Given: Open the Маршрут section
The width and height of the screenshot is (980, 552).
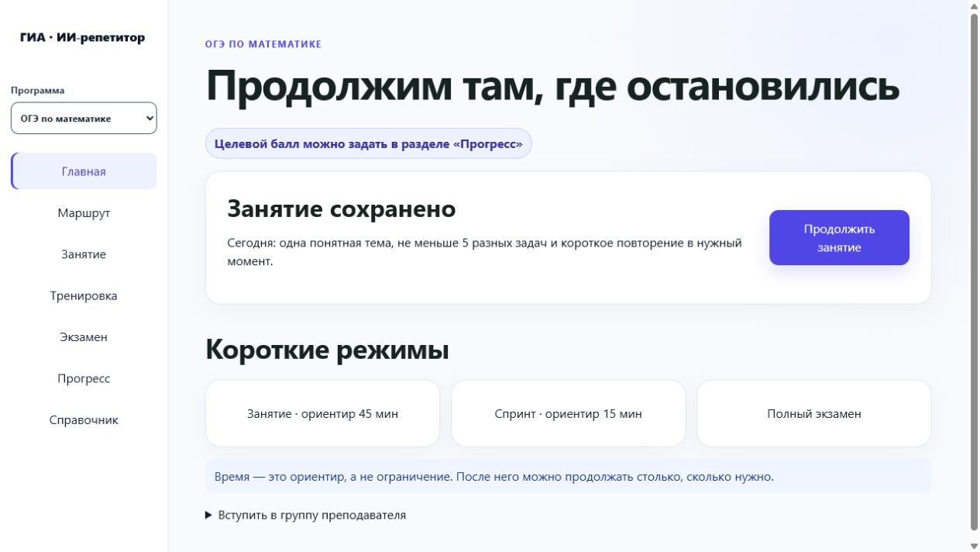Looking at the screenshot, I should 84,213.
